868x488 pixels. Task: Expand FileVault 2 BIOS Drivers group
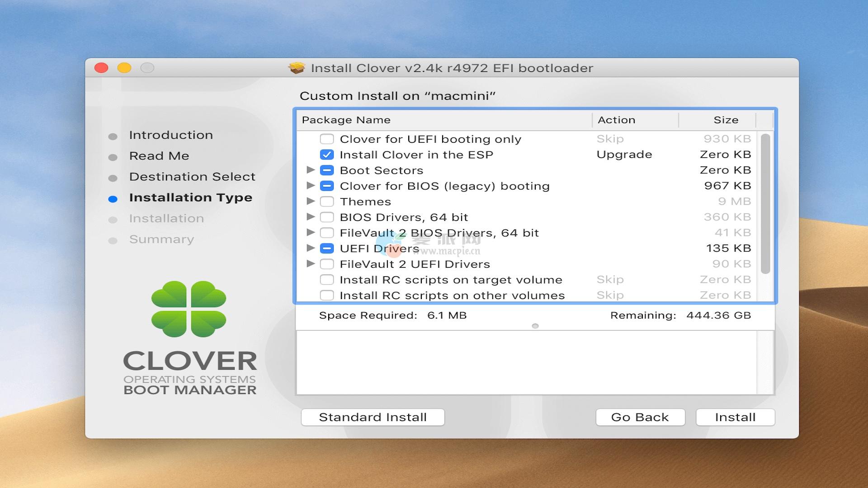tap(311, 232)
